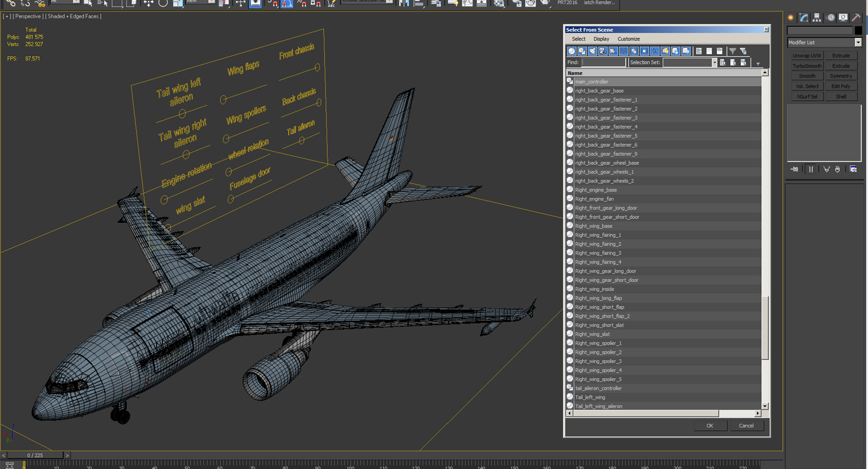Click the Front chassis slider handle in viewport
The width and height of the screenshot is (868, 469).
point(317,67)
